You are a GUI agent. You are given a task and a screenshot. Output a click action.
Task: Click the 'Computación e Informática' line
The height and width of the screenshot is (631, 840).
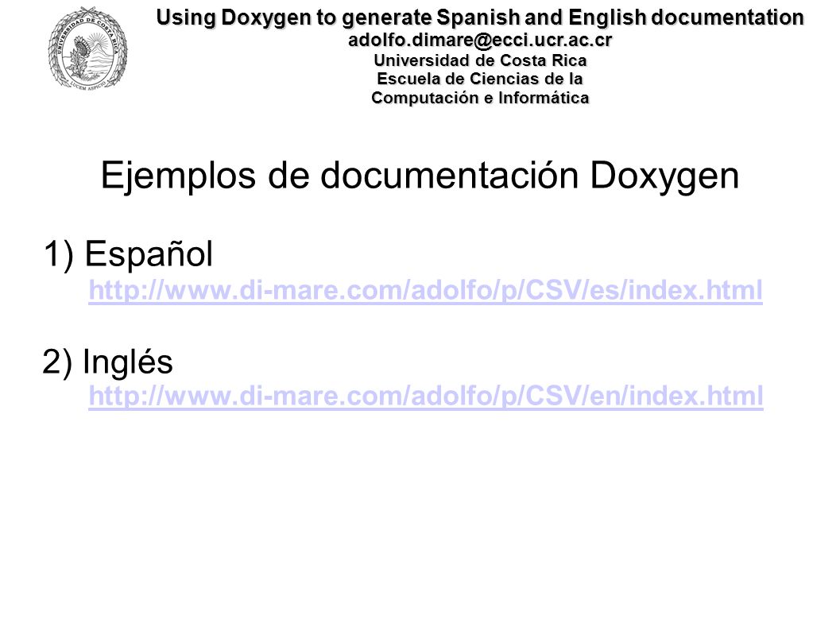pos(480,98)
